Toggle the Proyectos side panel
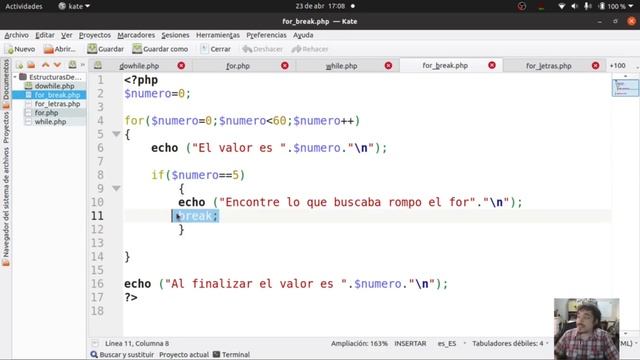Screen dimensions: 640x360 [6, 127]
